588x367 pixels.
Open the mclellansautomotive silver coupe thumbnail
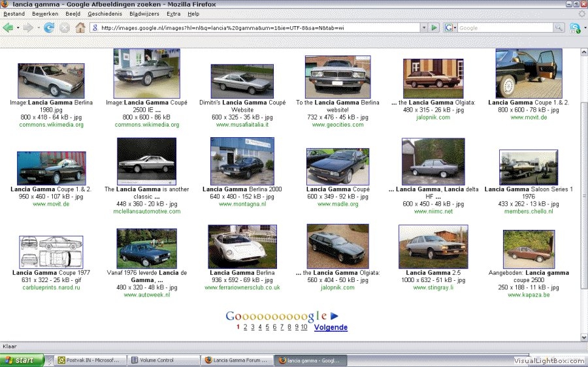coord(146,161)
